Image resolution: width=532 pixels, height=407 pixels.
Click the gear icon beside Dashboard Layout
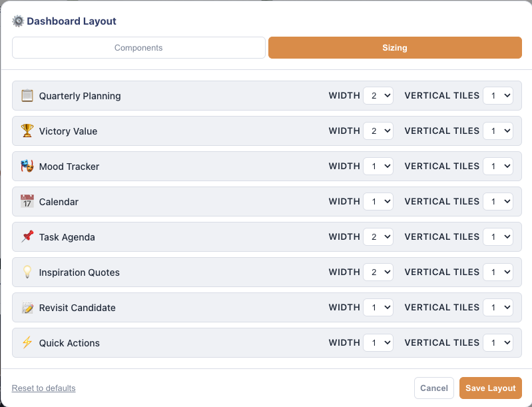(18, 21)
